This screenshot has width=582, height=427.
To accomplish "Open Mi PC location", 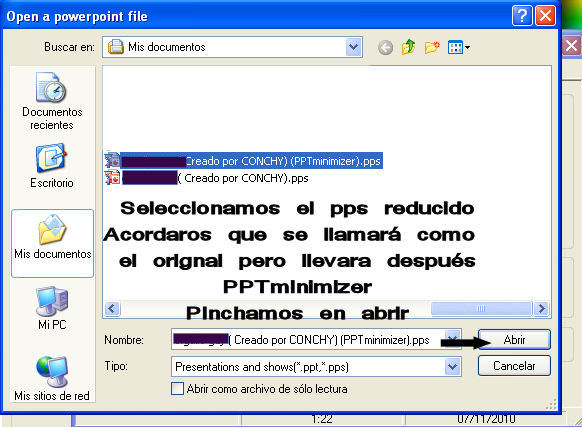I will (x=52, y=308).
